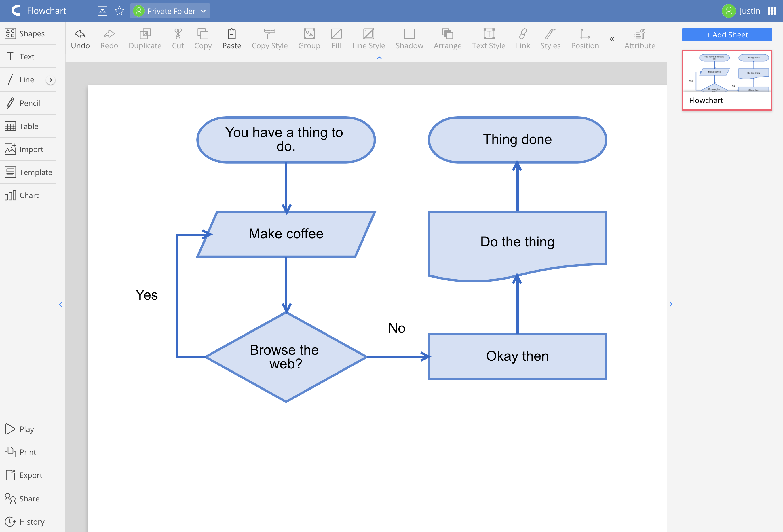The height and width of the screenshot is (532, 783).
Task: Click the Duplicate icon
Action: 145,34
